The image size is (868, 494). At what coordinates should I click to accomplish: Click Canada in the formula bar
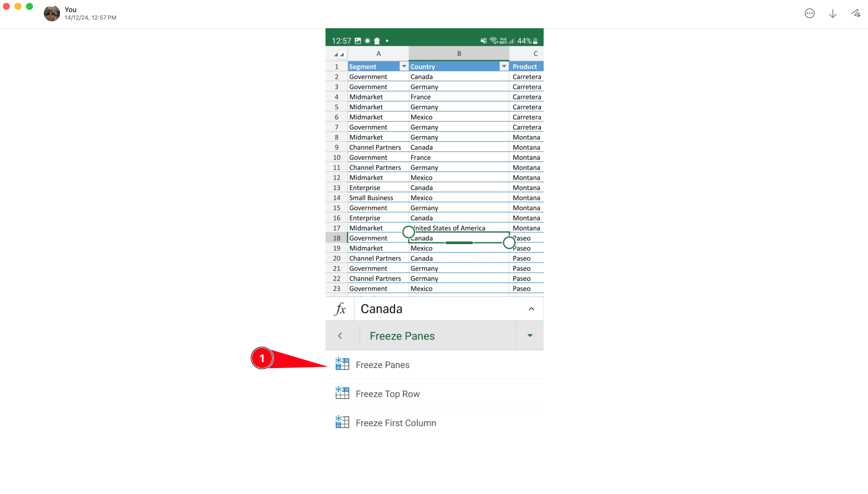coord(381,309)
